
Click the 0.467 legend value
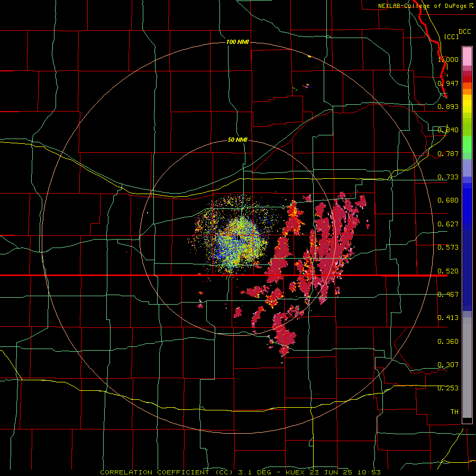(x=448, y=294)
